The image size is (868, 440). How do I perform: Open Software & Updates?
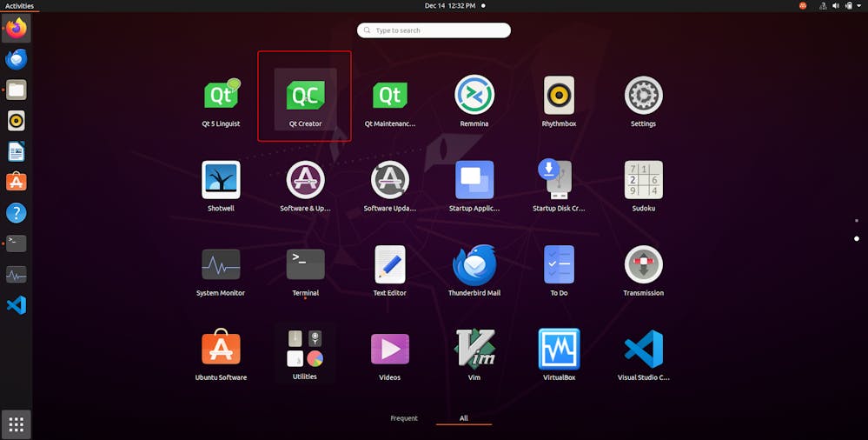click(306, 187)
